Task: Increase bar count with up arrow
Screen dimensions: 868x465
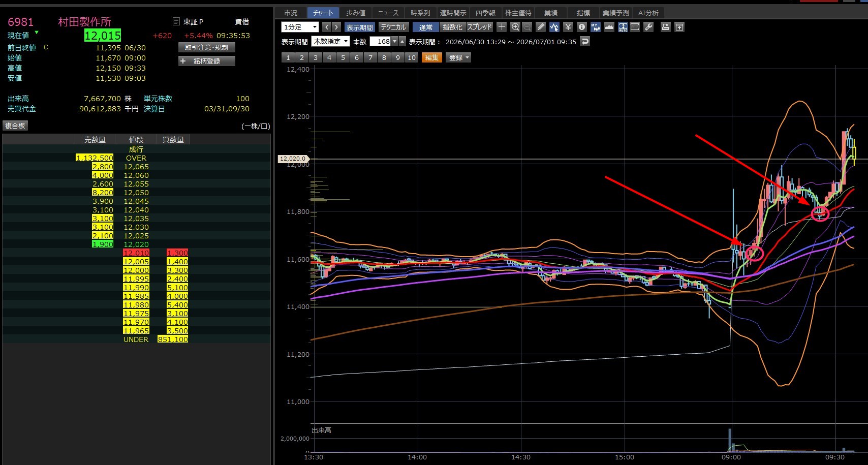Action: click(x=402, y=42)
